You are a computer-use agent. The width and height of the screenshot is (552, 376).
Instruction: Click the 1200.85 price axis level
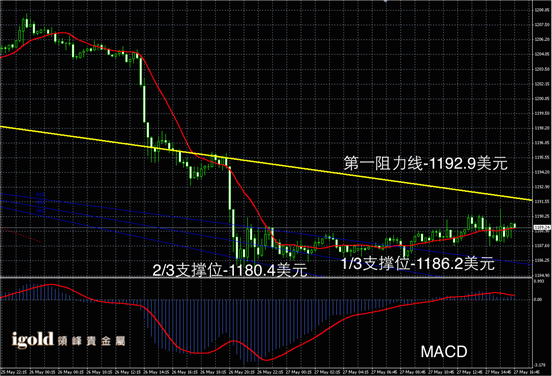pos(542,99)
